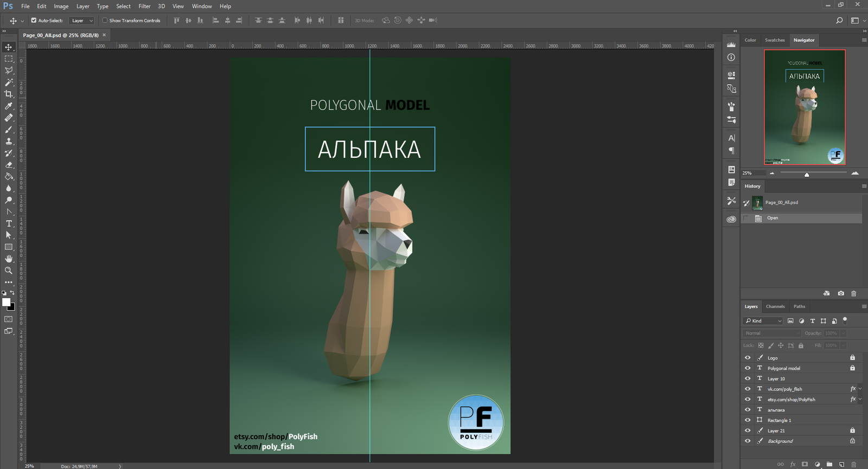Click the delete layer trash icon
The width and height of the screenshot is (868, 469).
click(x=853, y=464)
